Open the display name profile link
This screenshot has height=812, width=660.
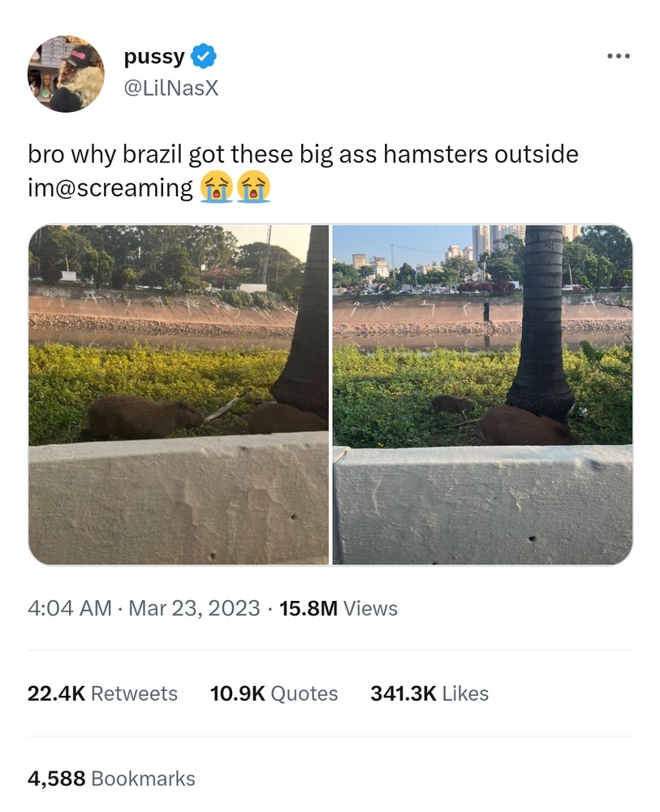(x=153, y=57)
